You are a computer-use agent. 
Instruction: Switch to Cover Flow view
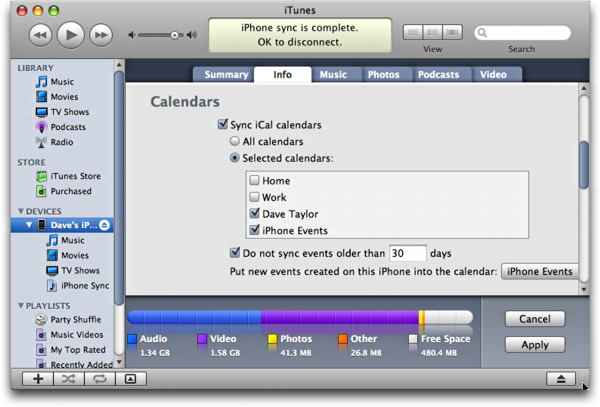coord(452,33)
